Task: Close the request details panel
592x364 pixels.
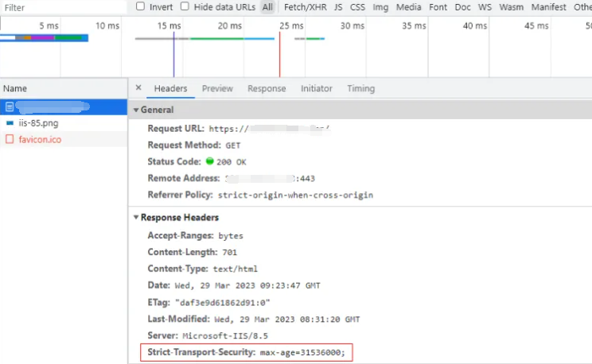Action: click(138, 88)
